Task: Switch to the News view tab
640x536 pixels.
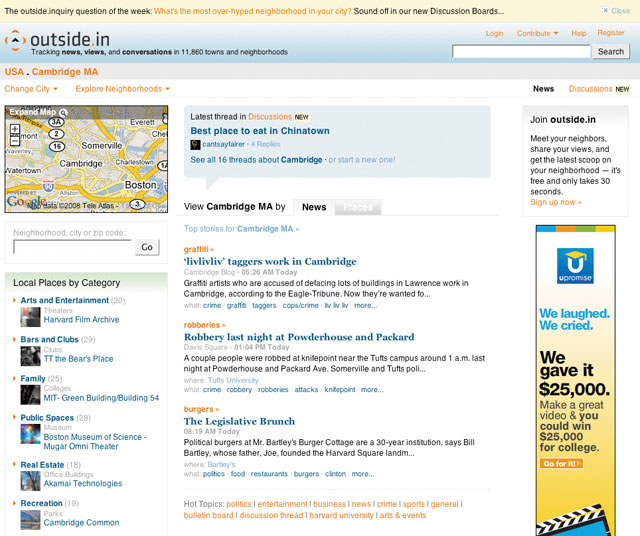Action: point(314,207)
